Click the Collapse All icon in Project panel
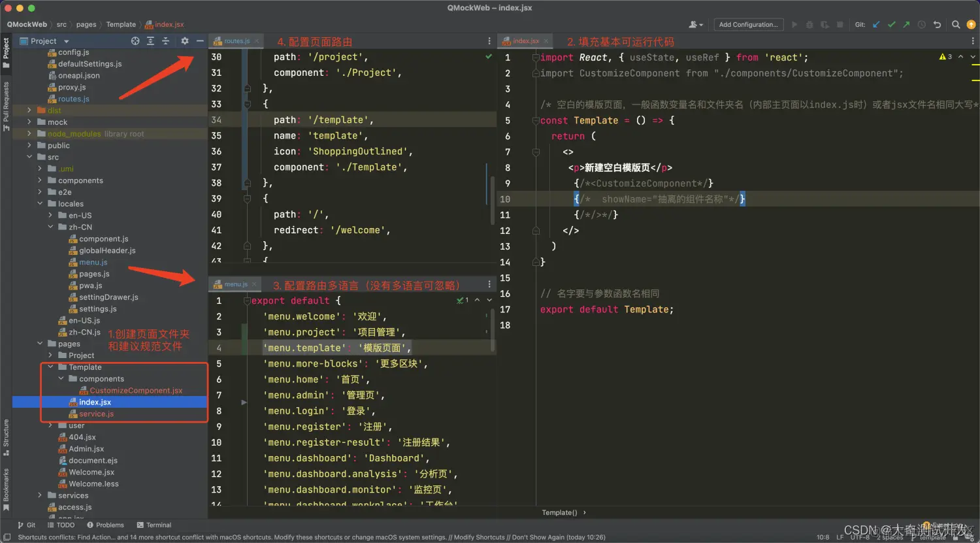Viewport: 980px width, 543px height. 165,41
